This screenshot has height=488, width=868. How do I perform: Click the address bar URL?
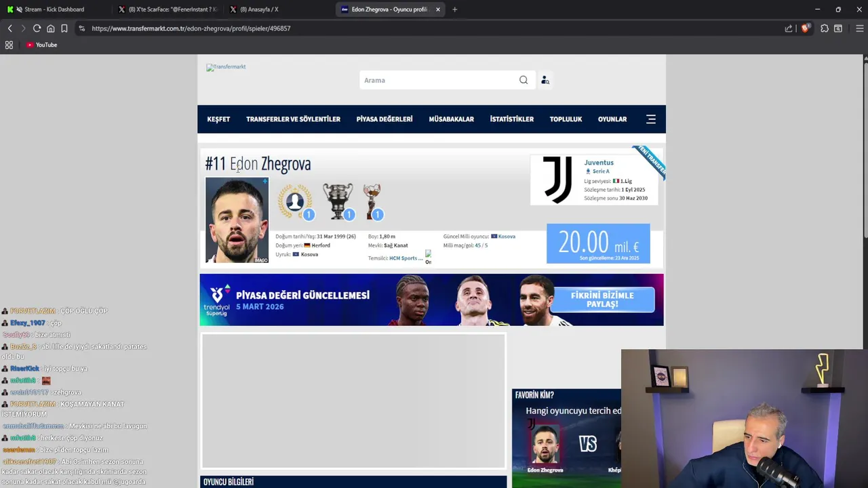(191, 28)
